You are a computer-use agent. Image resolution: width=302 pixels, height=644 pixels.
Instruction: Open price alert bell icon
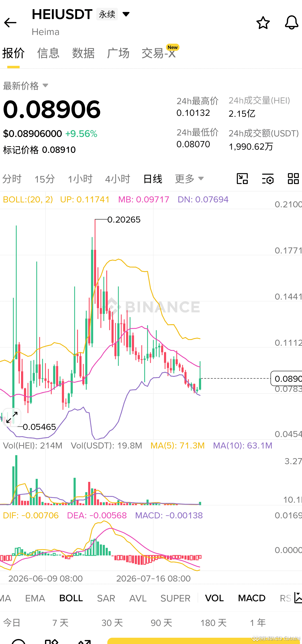291,22
